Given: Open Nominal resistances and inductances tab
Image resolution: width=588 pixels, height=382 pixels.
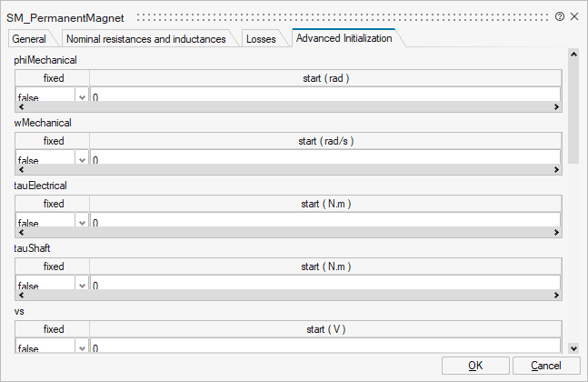Looking at the screenshot, I should tap(145, 39).
